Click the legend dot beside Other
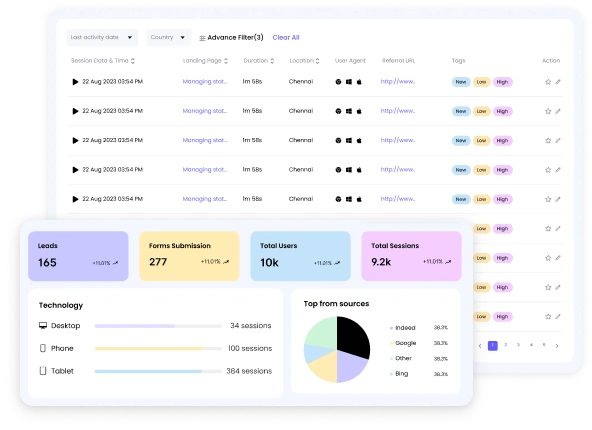Image resolution: width=592 pixels, height=430 pixels. (x=391, y=359)
